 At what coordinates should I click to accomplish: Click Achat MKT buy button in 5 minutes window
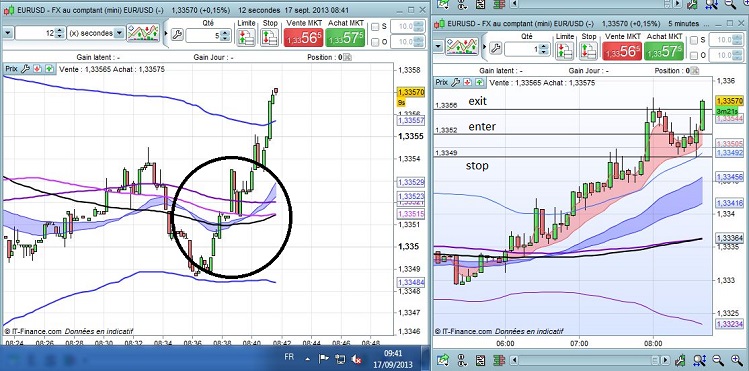tap(663, 52)
